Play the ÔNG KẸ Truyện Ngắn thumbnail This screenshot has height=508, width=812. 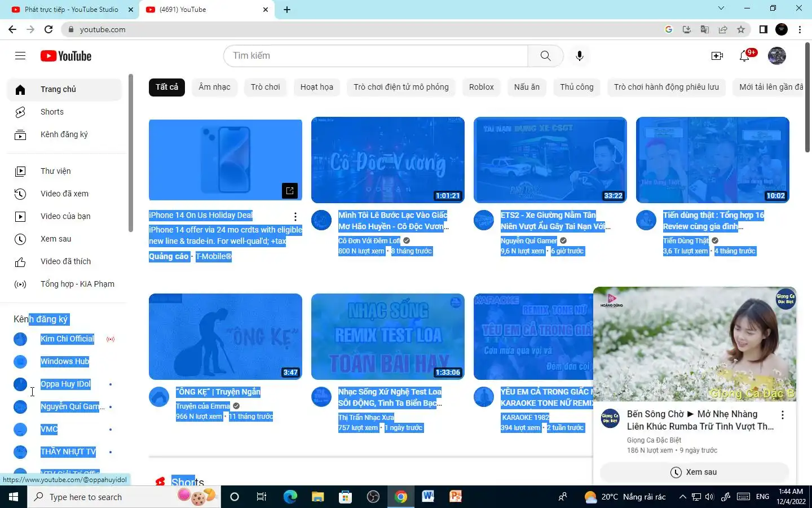pyautogui.click(x=226, y=336)
